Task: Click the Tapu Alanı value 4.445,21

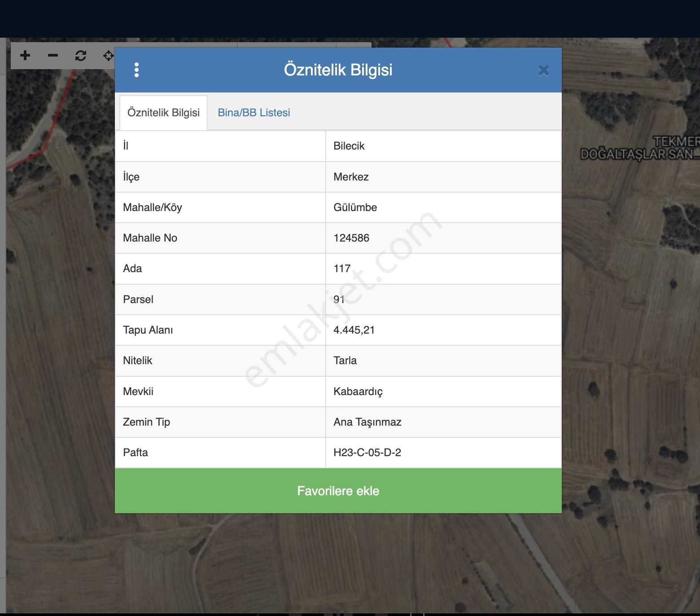Action: [x=354, y=330]
